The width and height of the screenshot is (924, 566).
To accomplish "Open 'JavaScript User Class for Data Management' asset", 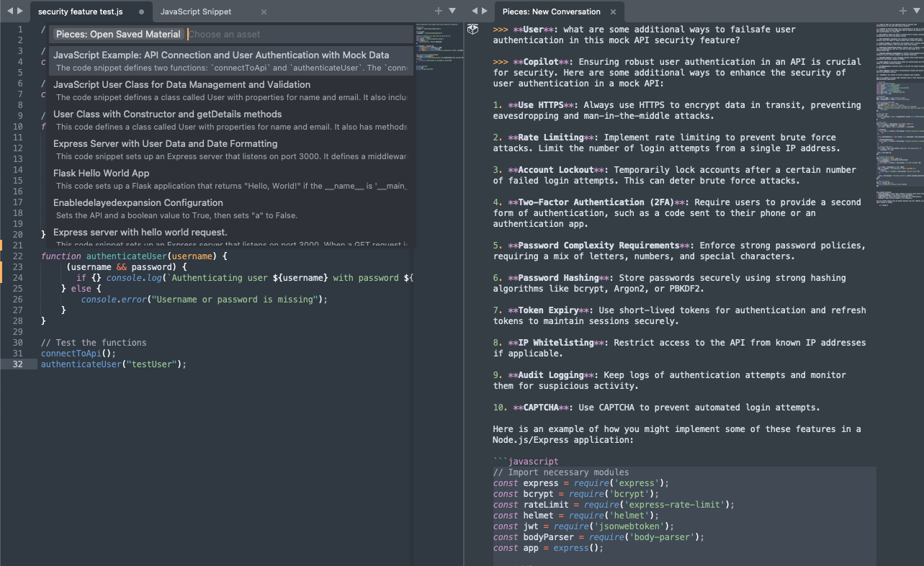I will tap(231, 90).
